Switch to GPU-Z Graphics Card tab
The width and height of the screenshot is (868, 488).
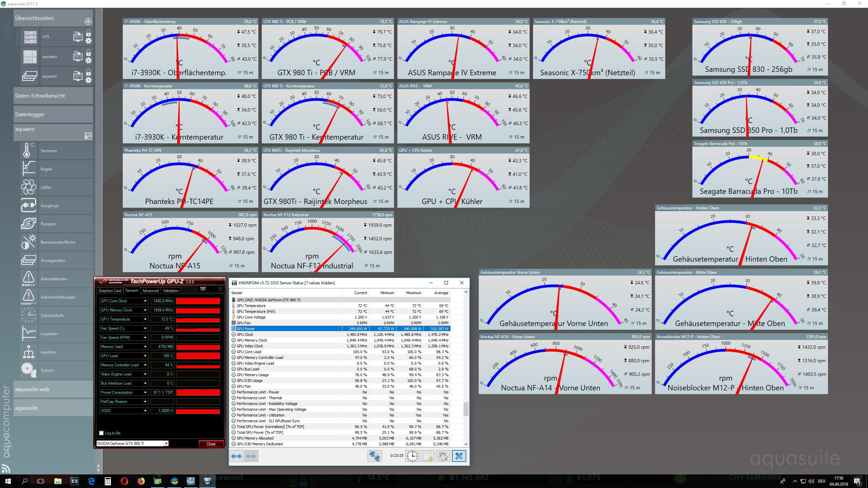(x=110, y=291)
